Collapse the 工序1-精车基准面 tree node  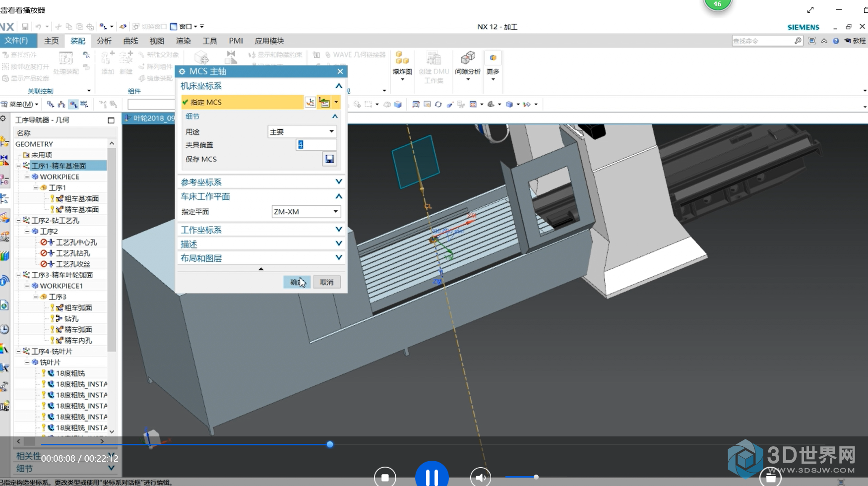coord(19,166)
